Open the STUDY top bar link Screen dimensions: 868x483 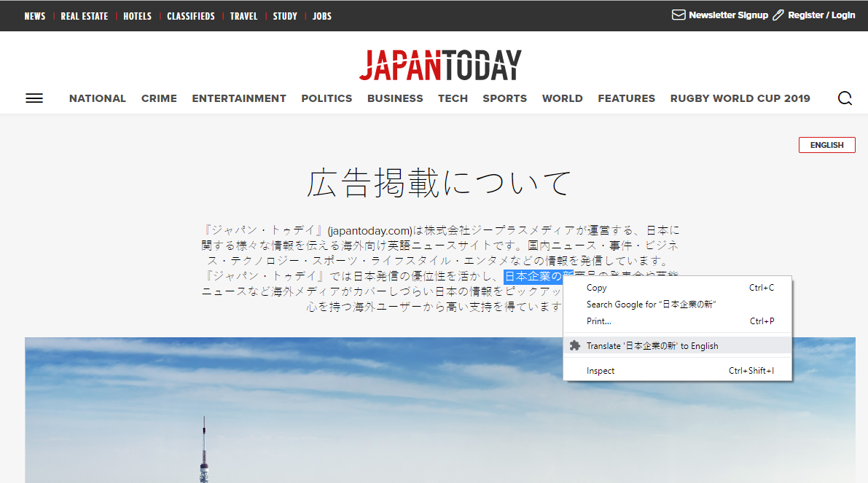point(285,16)
